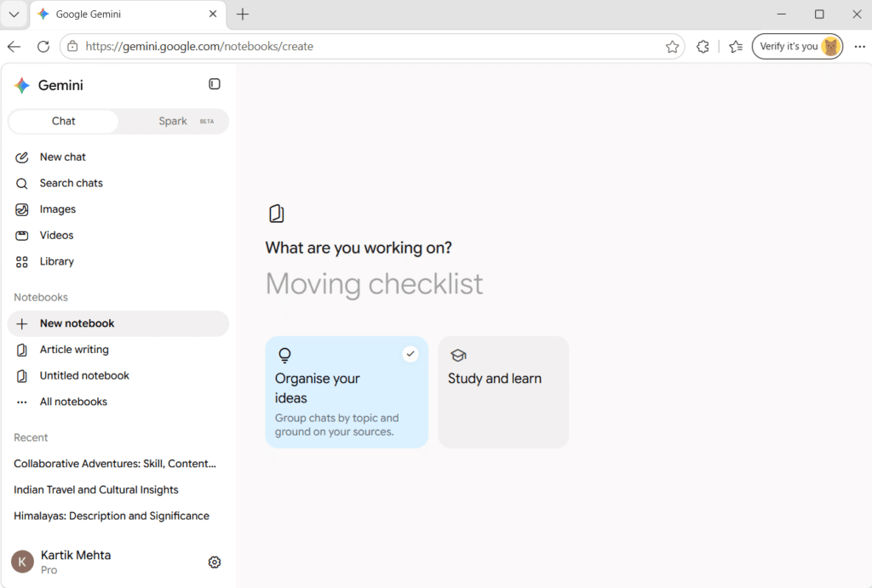Bookmark this page with the star icon
This screenshot has width=872, height=588.
coord(672,47)
